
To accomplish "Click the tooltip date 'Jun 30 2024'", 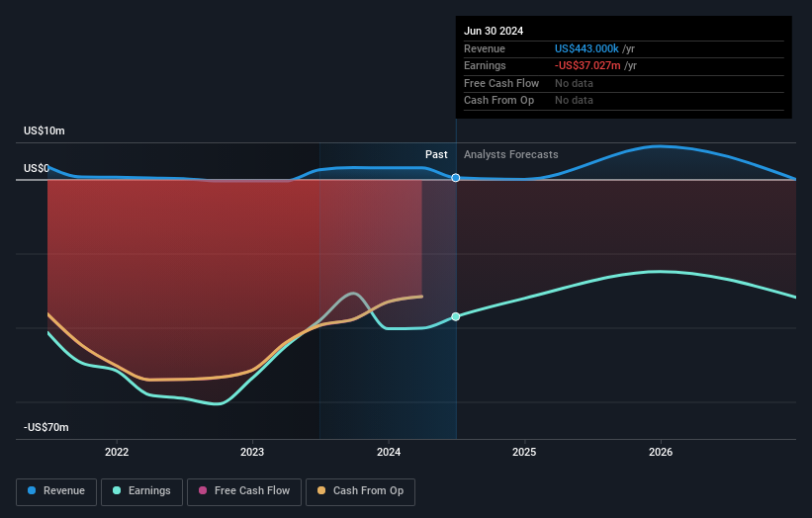I will pyautogui.click(x=494, y=31).
